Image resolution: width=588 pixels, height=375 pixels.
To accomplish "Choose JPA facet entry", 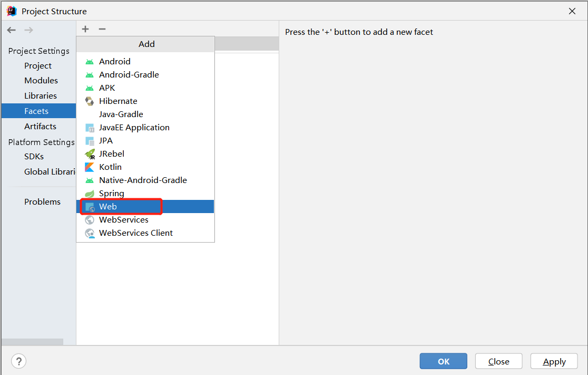I will (x=145, y=140).
